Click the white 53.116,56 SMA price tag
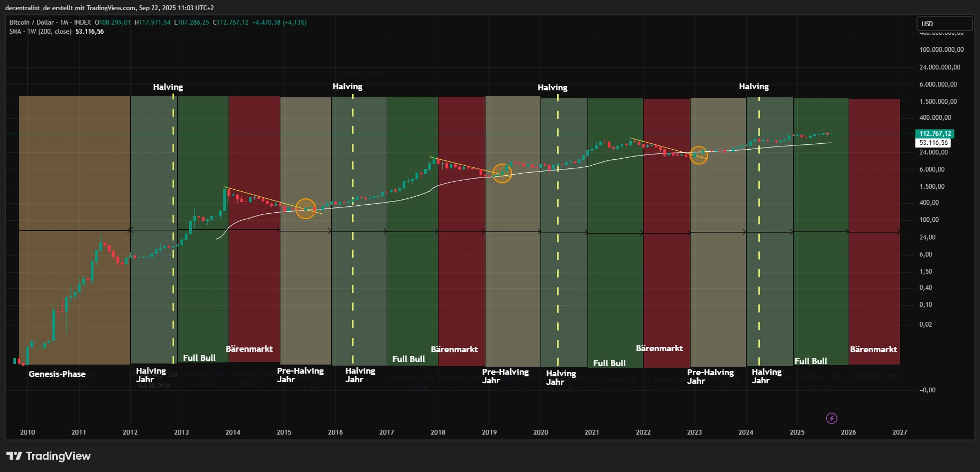Image resolution: width=980 pixels, height=472 pixels. coord(934,143)
